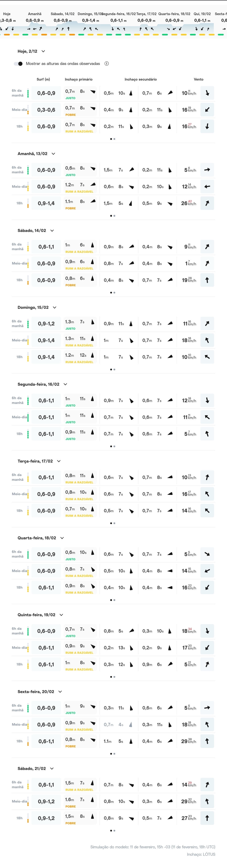The height and width of the screenshot is (868, 227).
Task: Collapse the 'Amanhã, 13/02' section chevron
Action: point(53,154)
